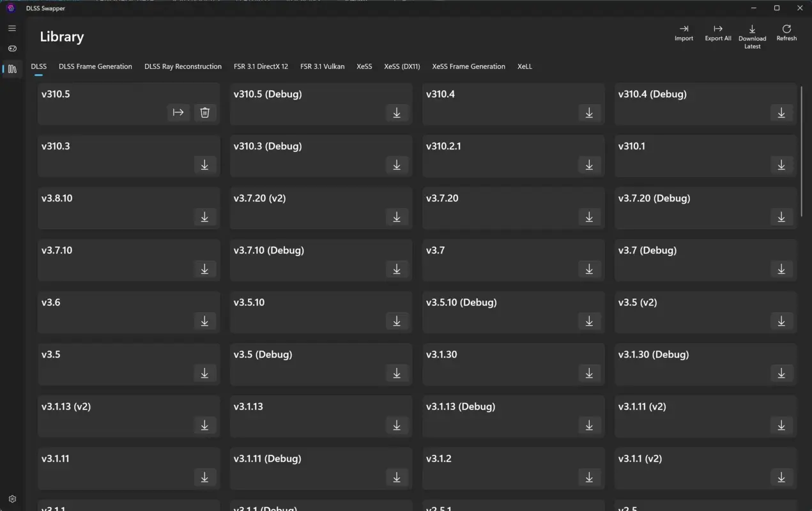Download the v310.4 DLSS DLL
Screen dimensions: 812x511
589,112
